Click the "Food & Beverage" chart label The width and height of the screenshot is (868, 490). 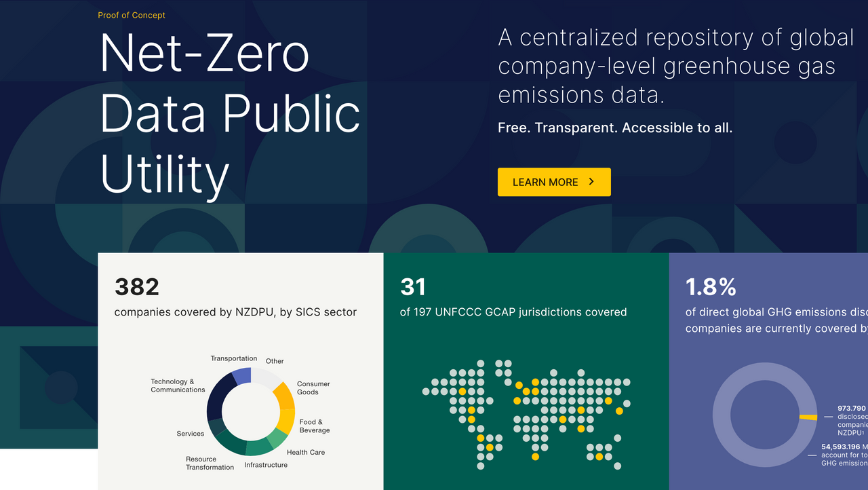click(315, 426)
